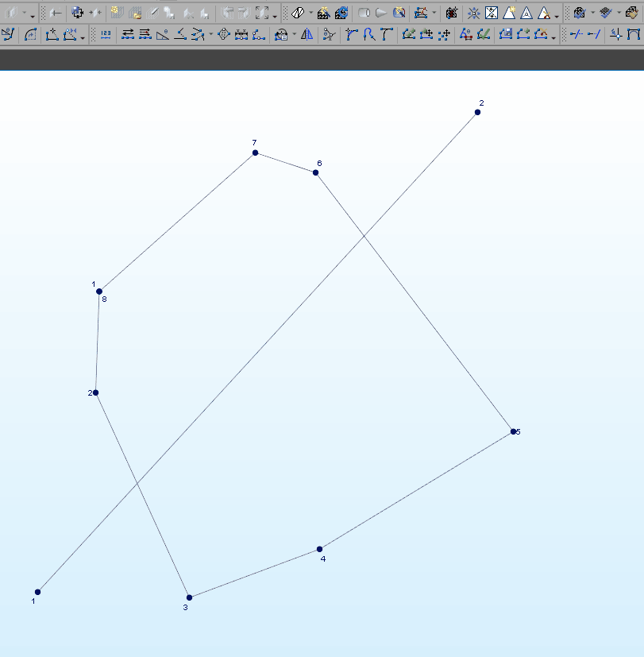The width and height of the screenshot is (644, 657).
Task: Click the cylinder shape icon
Action: (364, 13)
